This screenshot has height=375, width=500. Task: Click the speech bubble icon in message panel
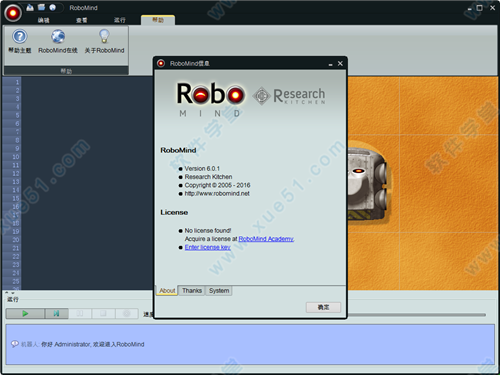tap(15, 344)
